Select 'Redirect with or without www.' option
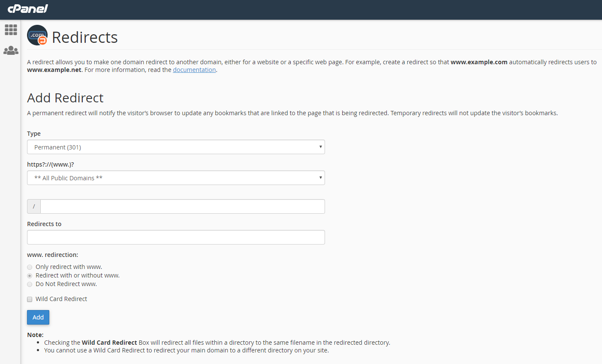602x364 pixels. (x=30, y=276)
